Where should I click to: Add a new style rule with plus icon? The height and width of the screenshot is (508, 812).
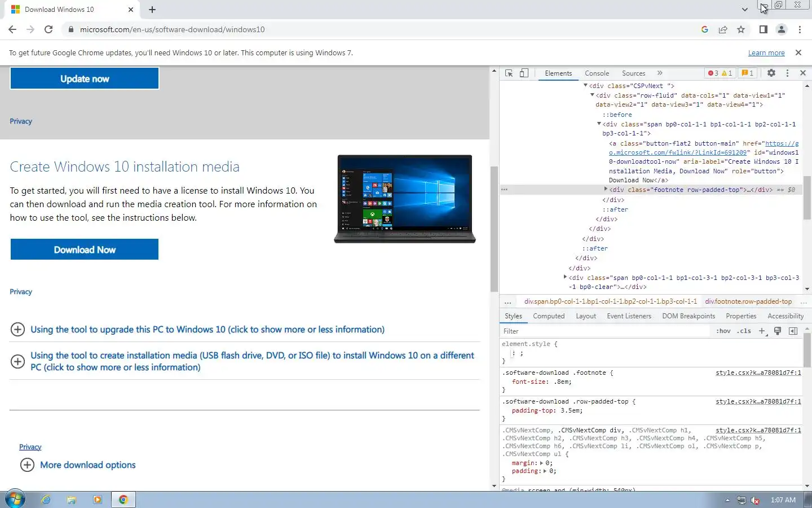[x=762, y=331]
